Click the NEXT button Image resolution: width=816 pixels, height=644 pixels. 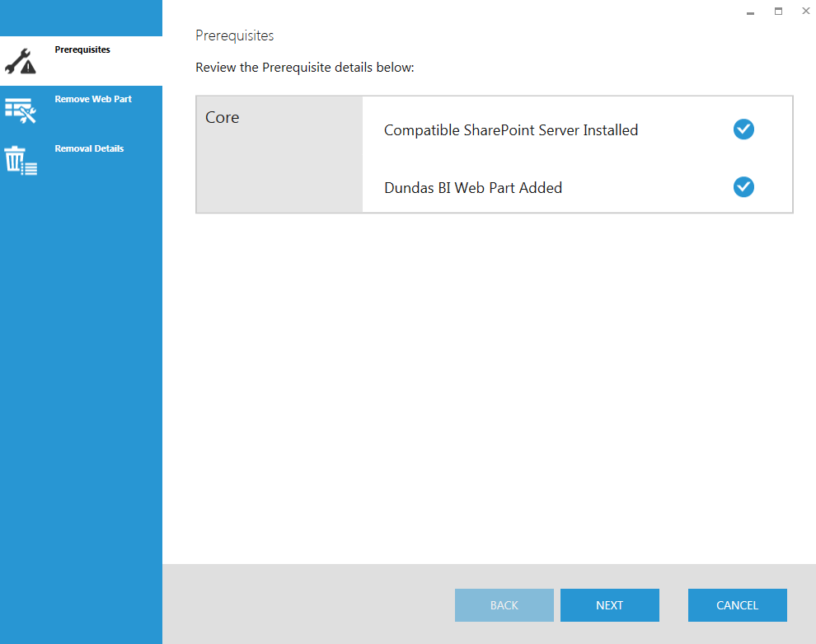point(609,605)
